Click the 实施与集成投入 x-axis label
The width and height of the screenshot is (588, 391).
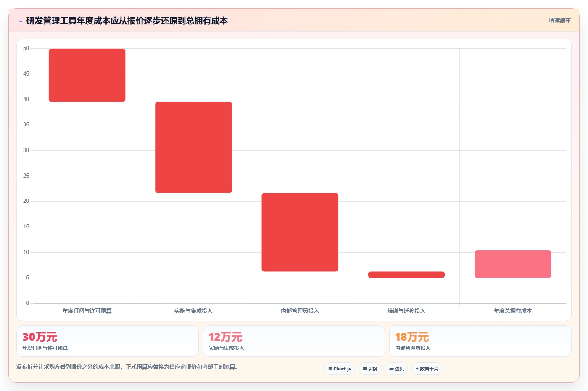pyautogui.click(x=193, y=311)
